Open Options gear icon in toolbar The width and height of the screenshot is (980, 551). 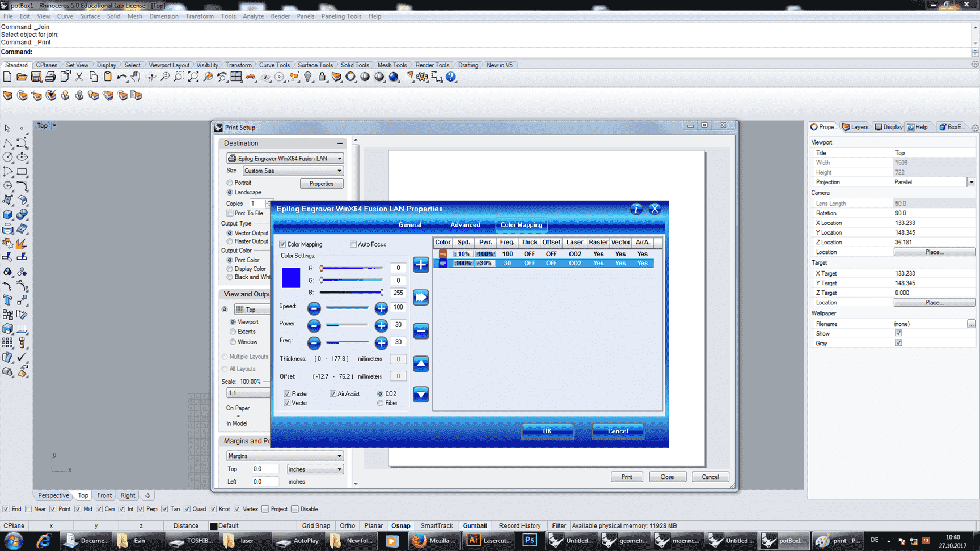(x=423, y=77)
